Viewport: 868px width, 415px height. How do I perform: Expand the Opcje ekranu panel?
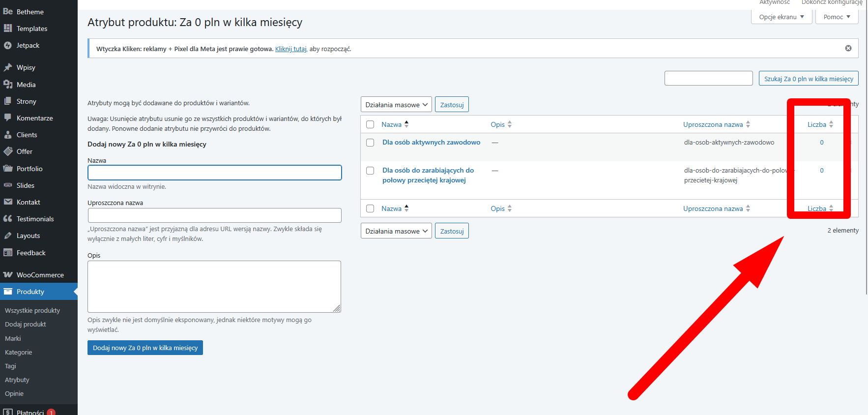pos(781,17)
